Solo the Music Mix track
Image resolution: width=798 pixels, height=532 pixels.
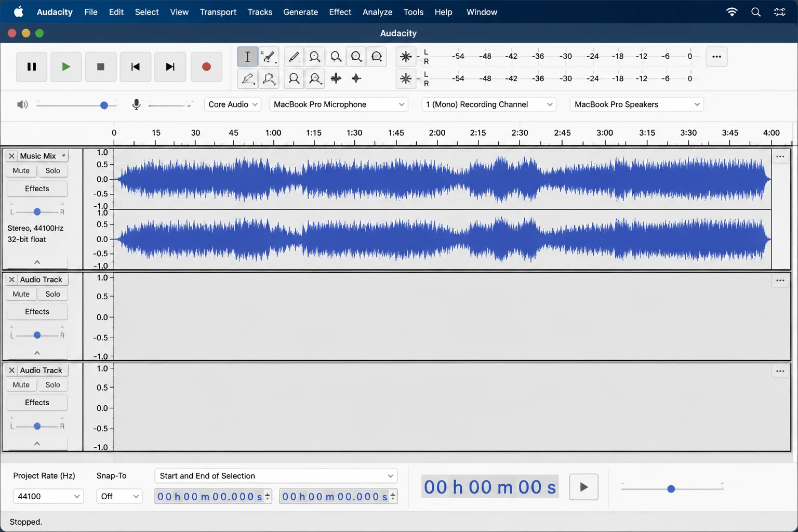52,170
